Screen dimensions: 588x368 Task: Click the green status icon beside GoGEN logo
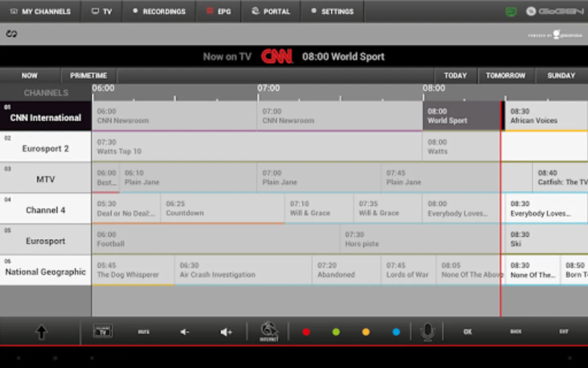click(x=511, y=11)
